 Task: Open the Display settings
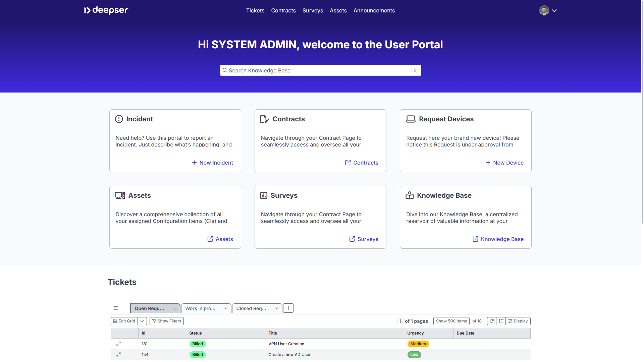click(x=518, y=321)
